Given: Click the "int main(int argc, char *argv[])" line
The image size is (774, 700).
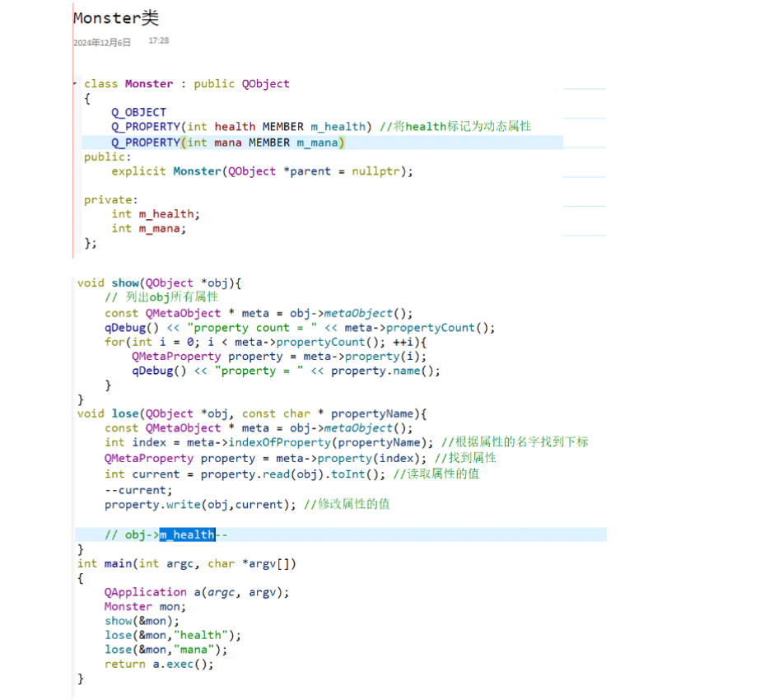Looking at the screenshot, I should tap(187, 564).
